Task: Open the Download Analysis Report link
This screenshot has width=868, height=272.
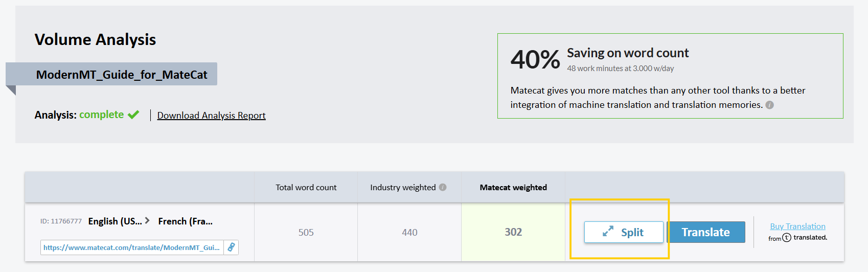Action: pos(211,116)
